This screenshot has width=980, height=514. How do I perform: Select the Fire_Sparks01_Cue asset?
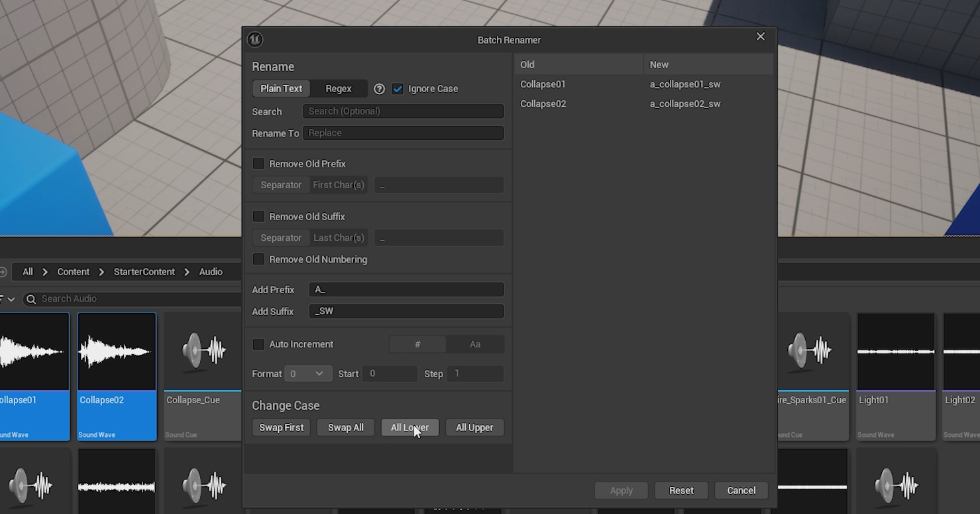point(813,377)
